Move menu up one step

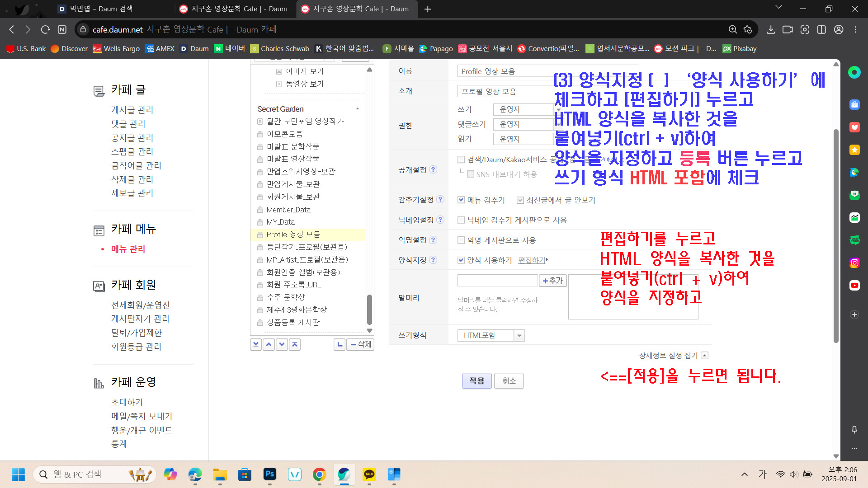(269, 344)
